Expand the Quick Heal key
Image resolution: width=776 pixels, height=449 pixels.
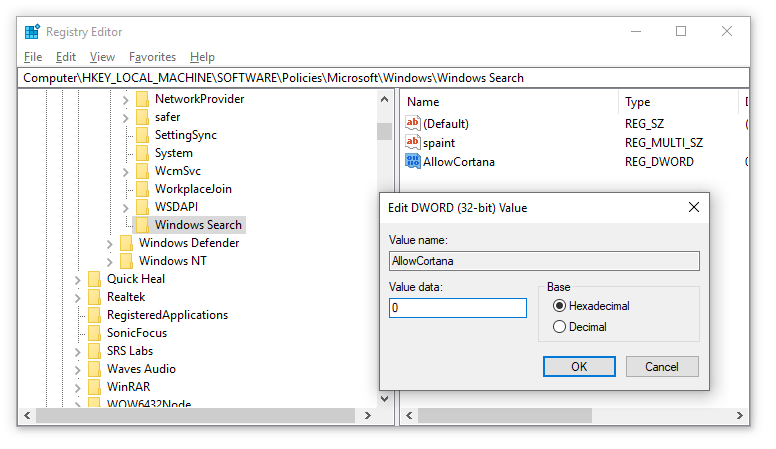click(77, 280)
